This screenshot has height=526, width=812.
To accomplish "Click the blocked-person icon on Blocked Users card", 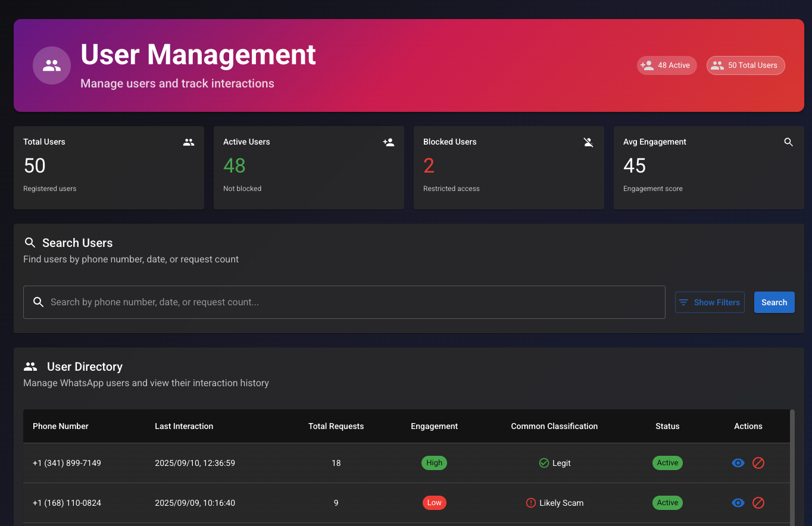I will click(x=589, y=142).
